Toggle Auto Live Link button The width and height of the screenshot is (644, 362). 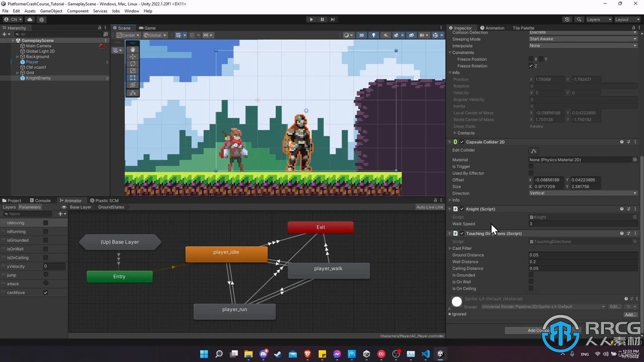[430, 207]
